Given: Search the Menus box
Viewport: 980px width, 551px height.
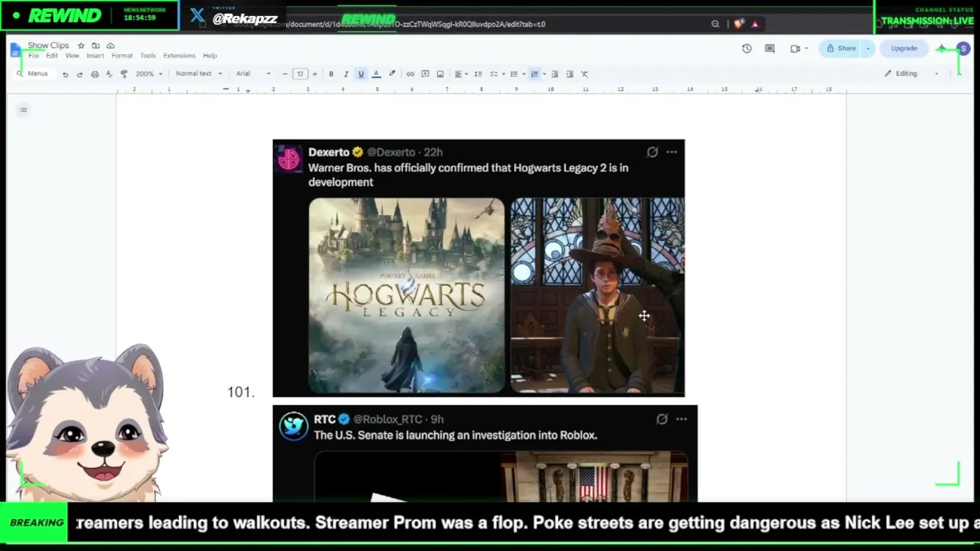Looking at the screenshot, I should pyautogui.click(x=33, y=74).
